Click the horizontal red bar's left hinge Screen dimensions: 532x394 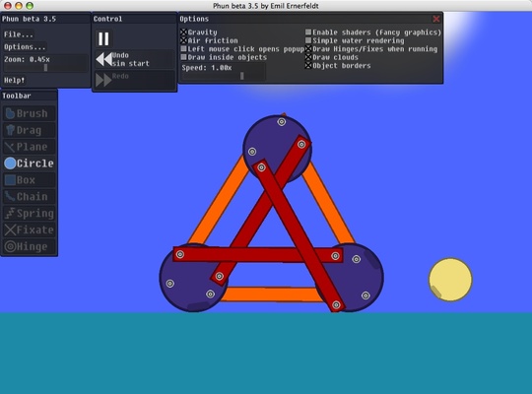coord(180,254)
